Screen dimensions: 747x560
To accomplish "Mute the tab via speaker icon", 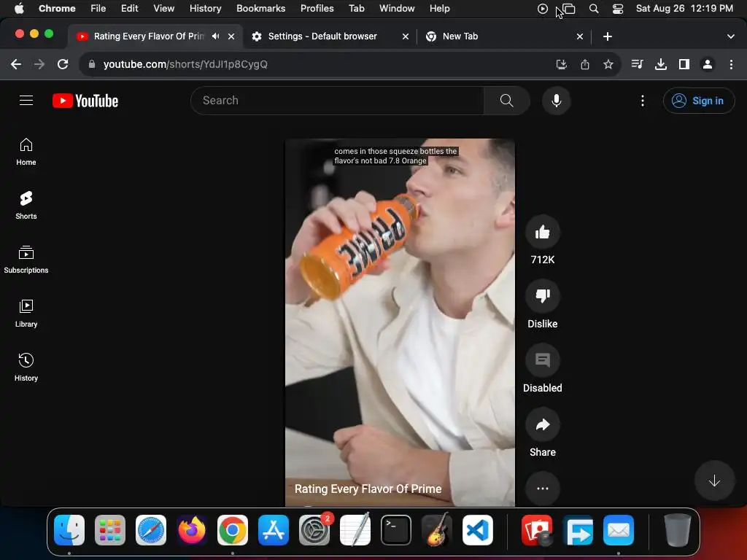I will click(x=216, y=36).
